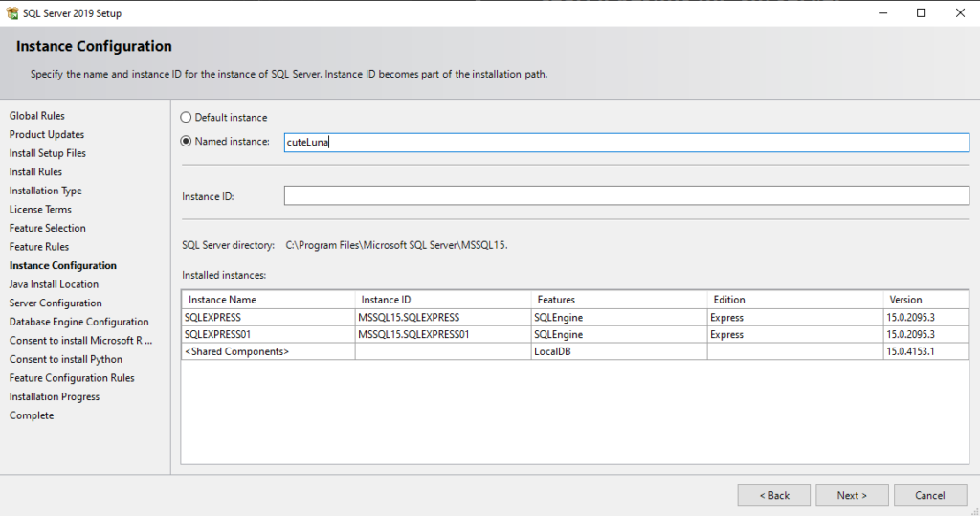Viewport: 980px width, 516px height.
Task: Click the Version column header
Action: [925, 300]
